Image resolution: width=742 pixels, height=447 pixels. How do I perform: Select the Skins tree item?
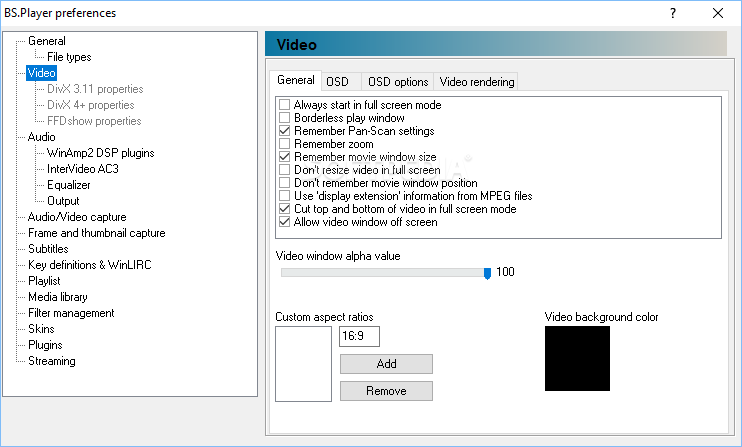41,329
